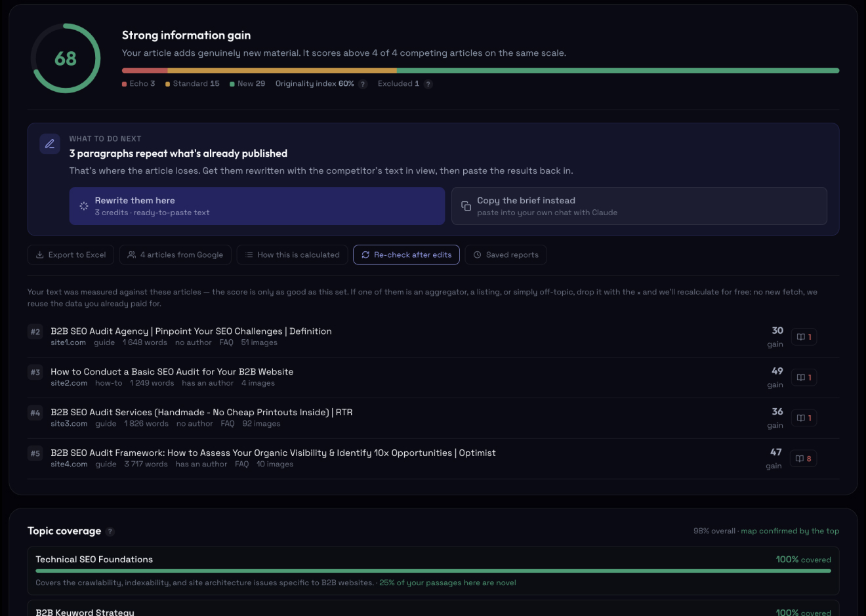Click the Technical SEO Foundations topic title
The height and width of the screenshot is (616, 866).
[x=94, y=560]
